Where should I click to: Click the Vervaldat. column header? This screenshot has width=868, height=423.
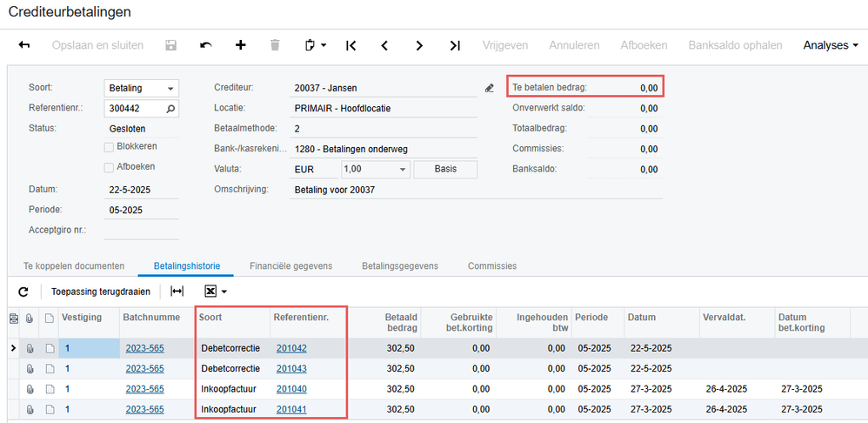coord(737,323)
